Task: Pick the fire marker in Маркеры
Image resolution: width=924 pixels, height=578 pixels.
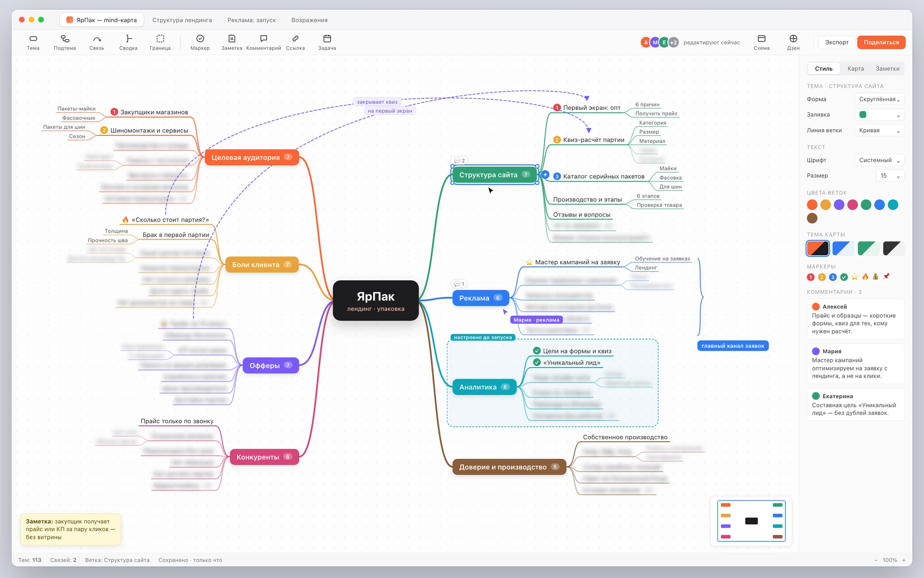Action: point(865,276)
